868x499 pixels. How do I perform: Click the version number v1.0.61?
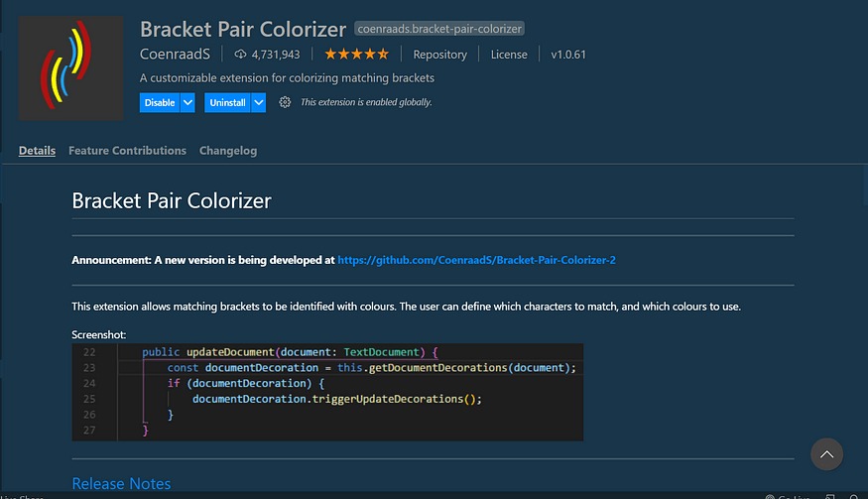point(568,55)
